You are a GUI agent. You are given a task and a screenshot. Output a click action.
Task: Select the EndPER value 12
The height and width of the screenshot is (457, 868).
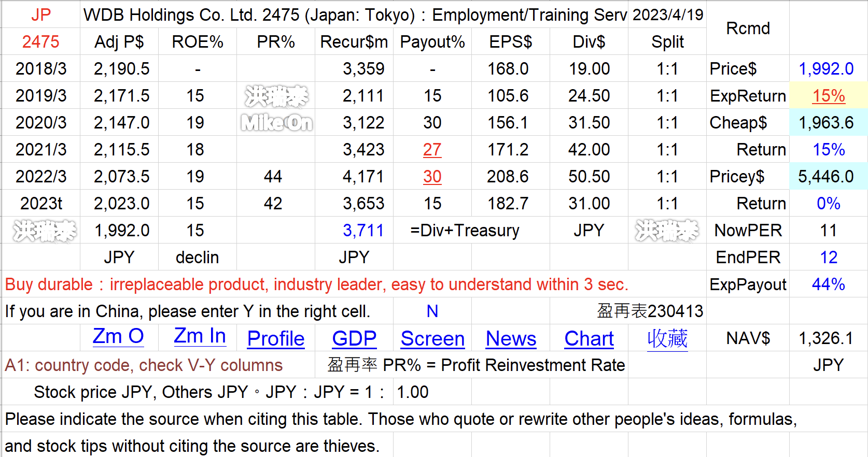[x=829, y=258]
